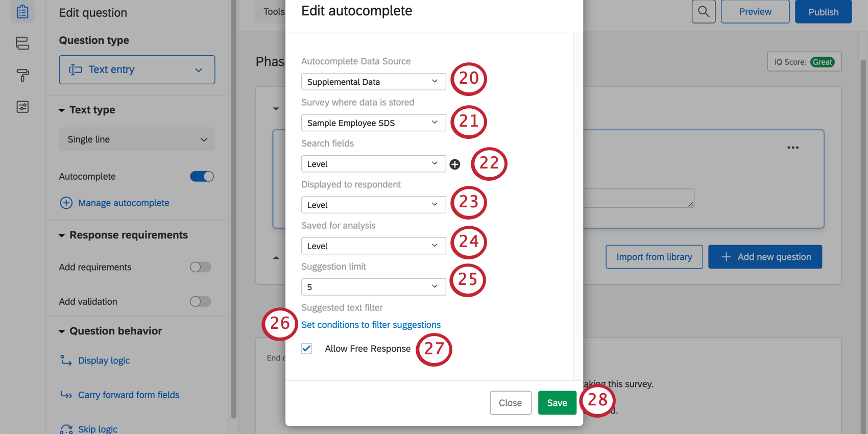Open the Tools menu

click(274, 12)
